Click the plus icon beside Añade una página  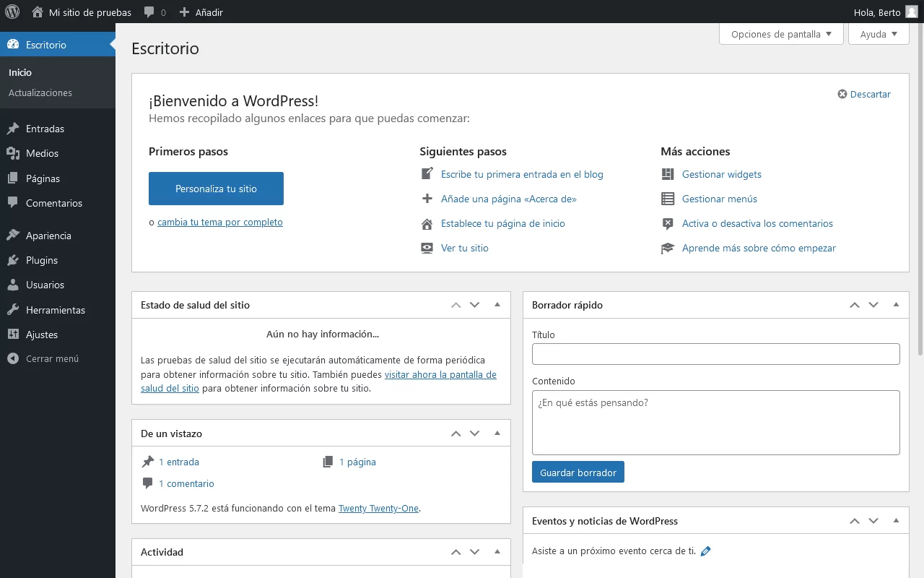point(427,199)
